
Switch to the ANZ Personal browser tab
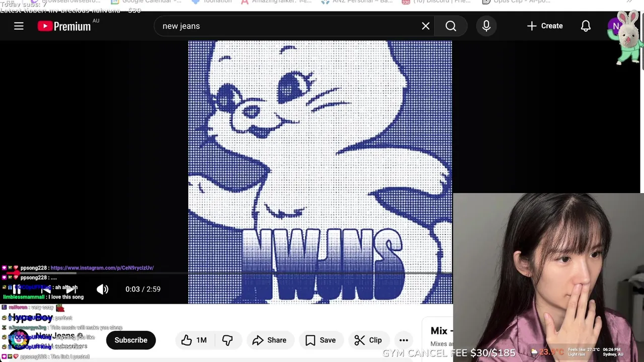coord(357,2)
